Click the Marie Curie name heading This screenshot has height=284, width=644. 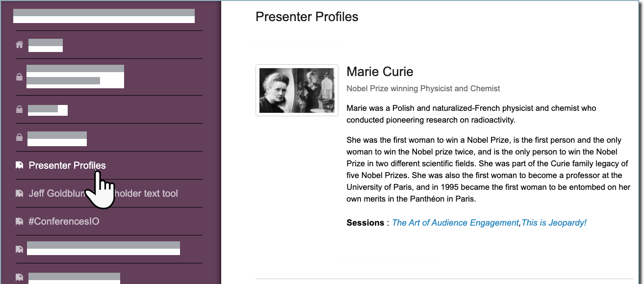pyautogui.click(x=380, y=72)
